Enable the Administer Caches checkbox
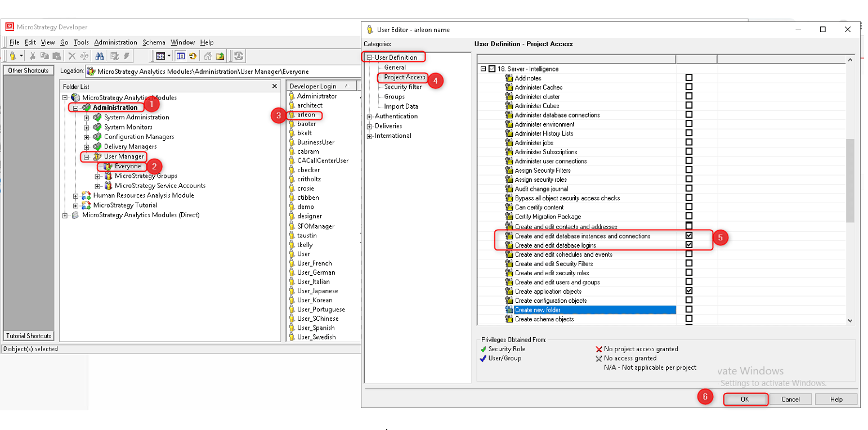 point(688,87)
